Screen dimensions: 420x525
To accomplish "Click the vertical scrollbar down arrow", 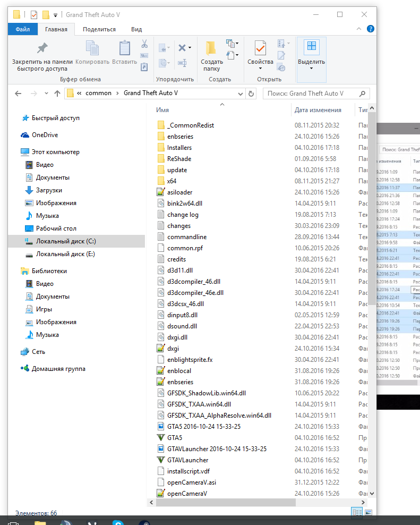I will pyautogui.click(x=372, y=494).
